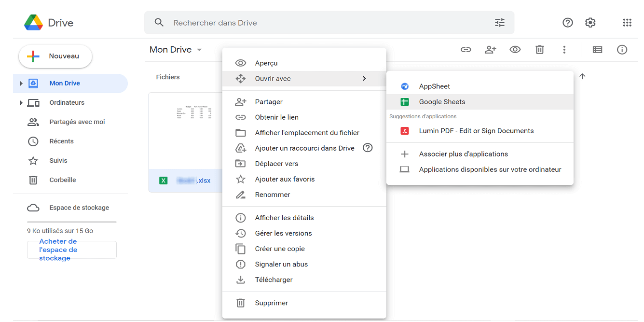This screenshot has height=322, width=644.
Task: Expand the Ordinateurs tree arrow
Action: [x=21, y=103]
